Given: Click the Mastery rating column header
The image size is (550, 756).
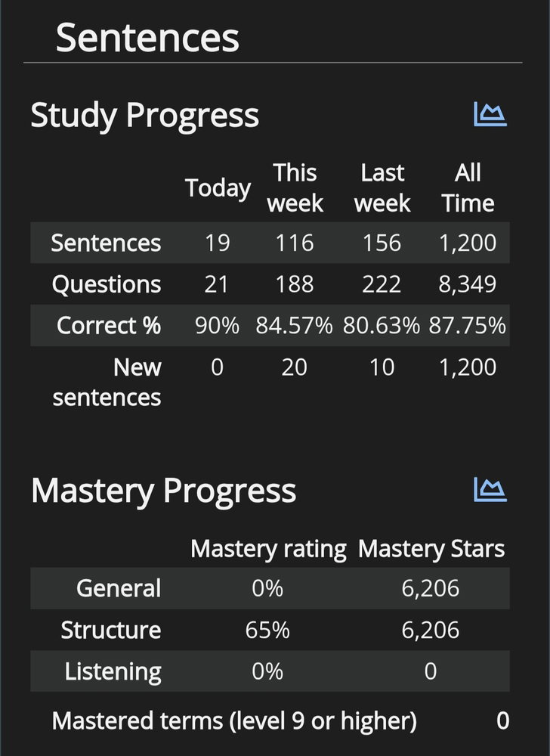Looking at the screenshot, I should tap(268, 549).
